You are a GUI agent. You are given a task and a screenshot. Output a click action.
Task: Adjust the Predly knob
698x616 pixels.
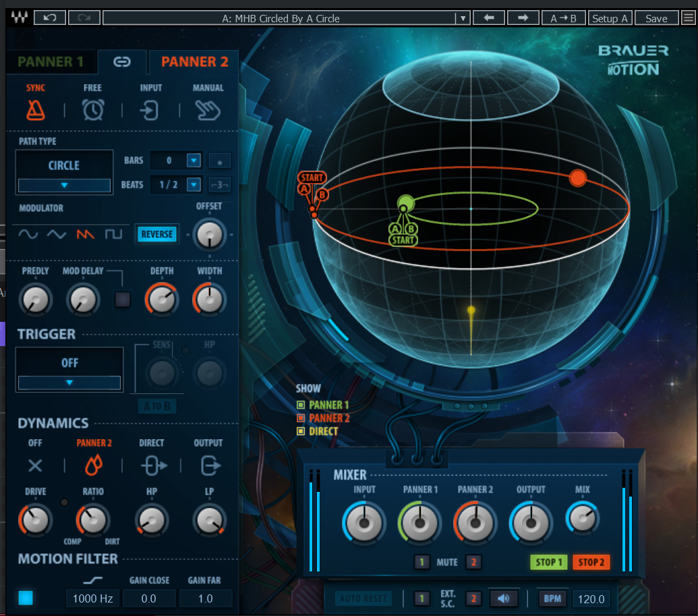click(x=36, y=300)
